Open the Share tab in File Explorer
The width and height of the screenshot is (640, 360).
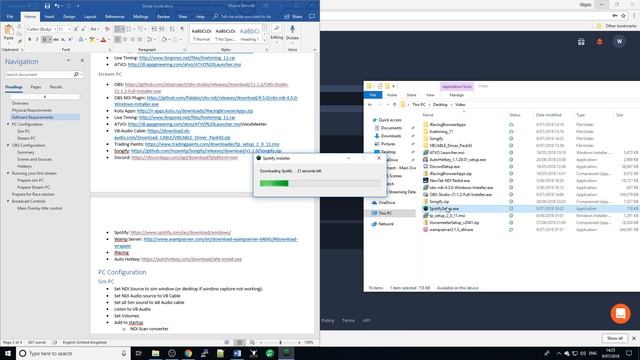pos(411,95)
